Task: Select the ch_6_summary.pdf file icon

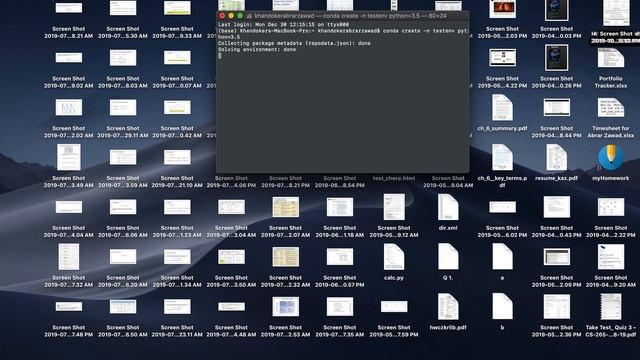Action: pyautogui.click(x=502, y=108)
